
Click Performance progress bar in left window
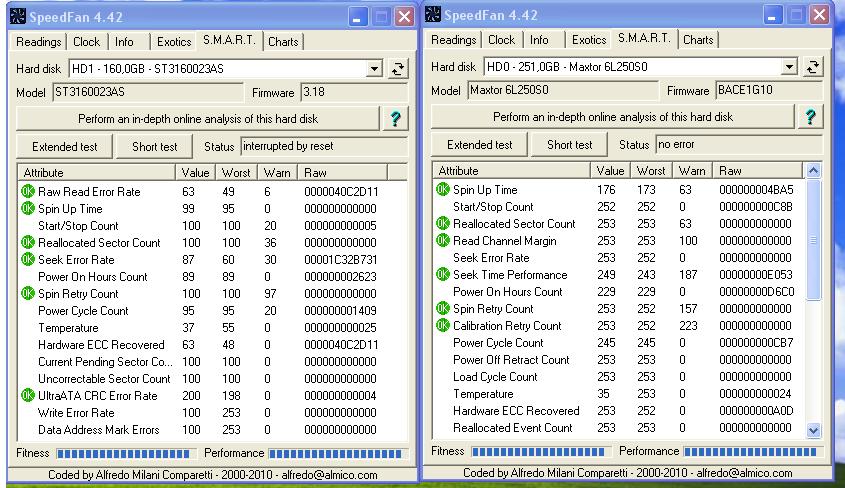tap(337, 454)
